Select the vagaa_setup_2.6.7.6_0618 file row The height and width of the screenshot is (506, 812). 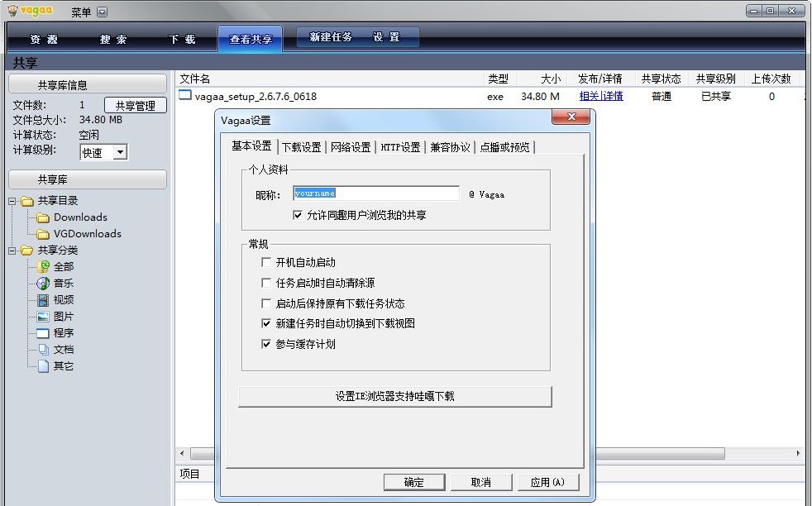click(491, 96)
